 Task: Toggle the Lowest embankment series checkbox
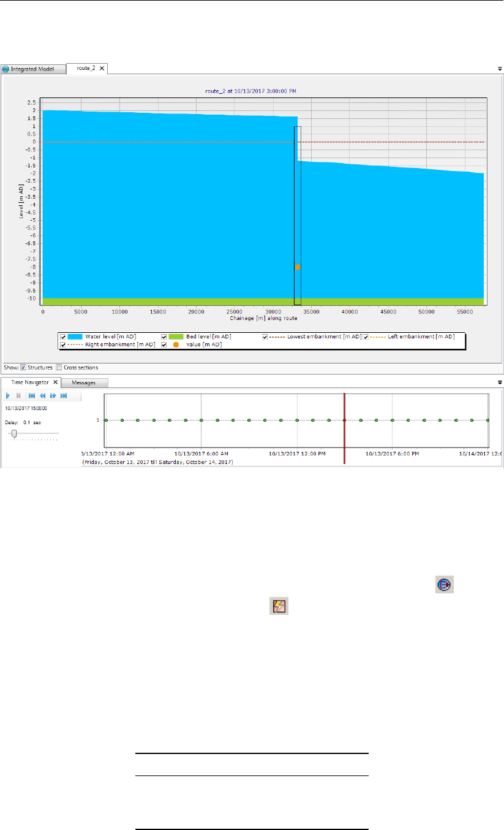point(265,337)
